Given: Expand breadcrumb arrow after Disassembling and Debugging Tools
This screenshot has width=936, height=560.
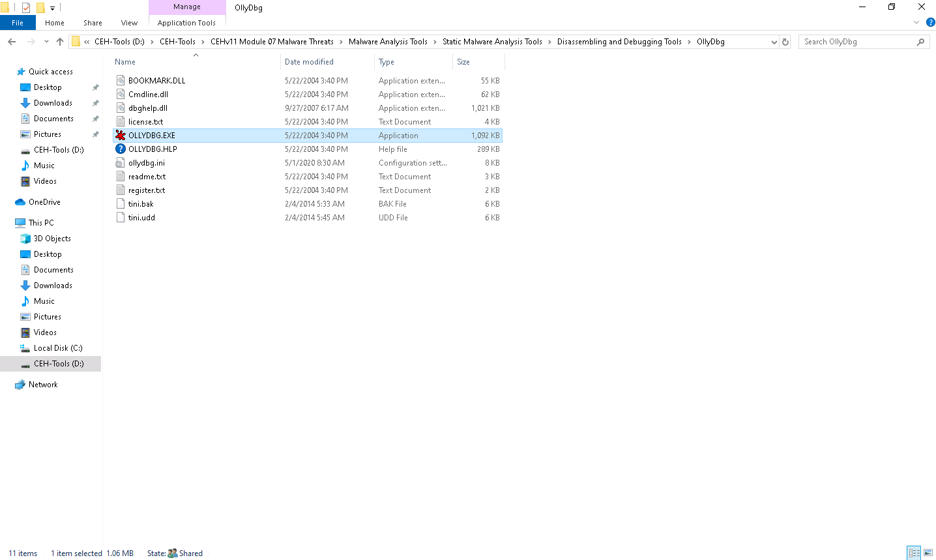Looking at the screenshot, I should pos(689,42).
